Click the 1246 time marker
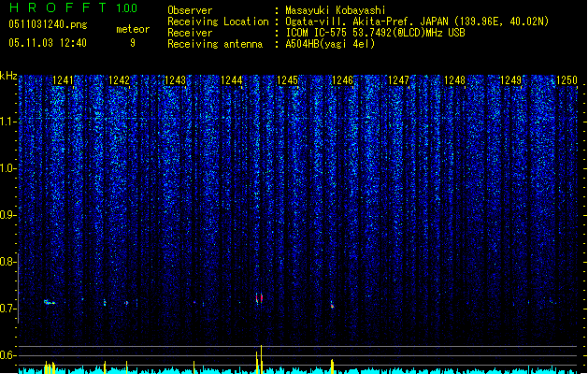The height and width of the screenshot is (374, 588). pos(343,80)
